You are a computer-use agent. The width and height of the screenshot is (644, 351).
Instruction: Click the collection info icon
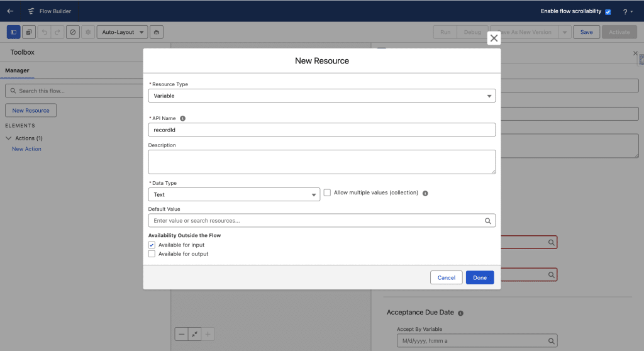[x=425, y=193]
